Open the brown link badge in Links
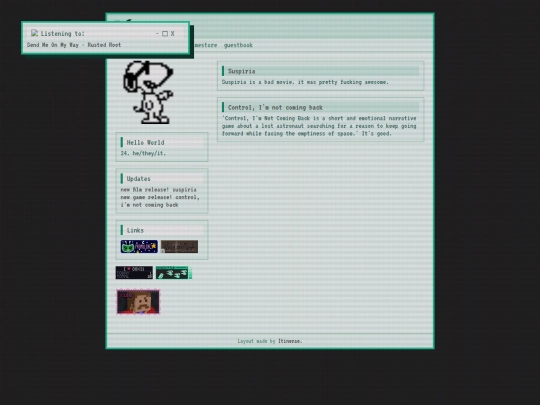540x405 pixels. tap(179, 247)
